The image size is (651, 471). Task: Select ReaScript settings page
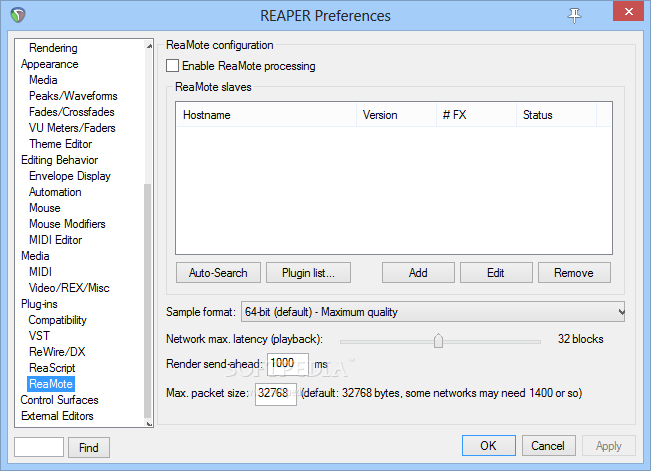[52, 368]
